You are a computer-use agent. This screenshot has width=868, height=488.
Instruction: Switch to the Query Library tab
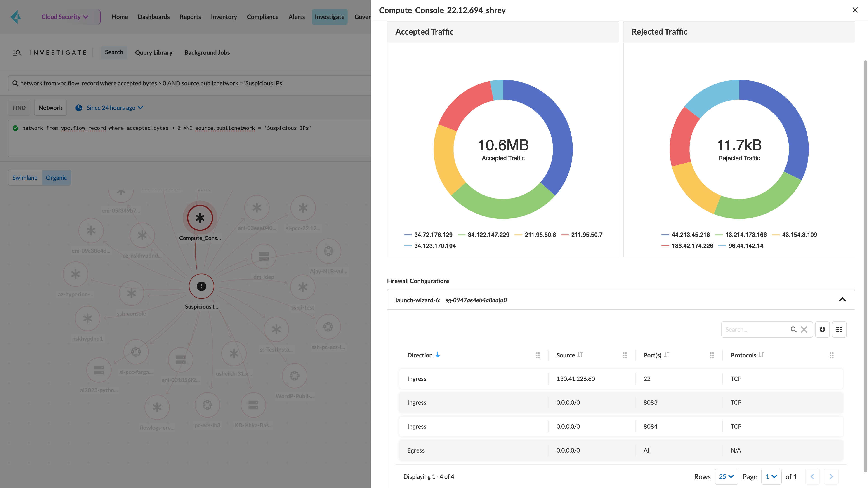click(x=154, y=52)
